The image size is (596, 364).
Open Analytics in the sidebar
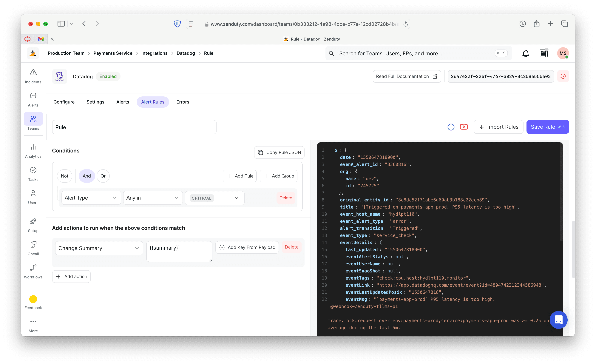33,151
